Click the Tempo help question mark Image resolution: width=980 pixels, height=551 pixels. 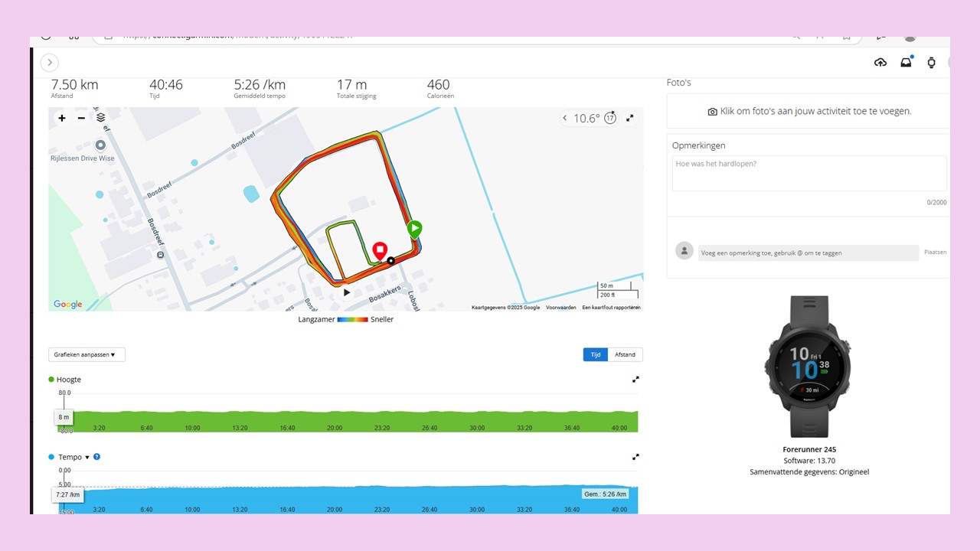coord(96,457)
